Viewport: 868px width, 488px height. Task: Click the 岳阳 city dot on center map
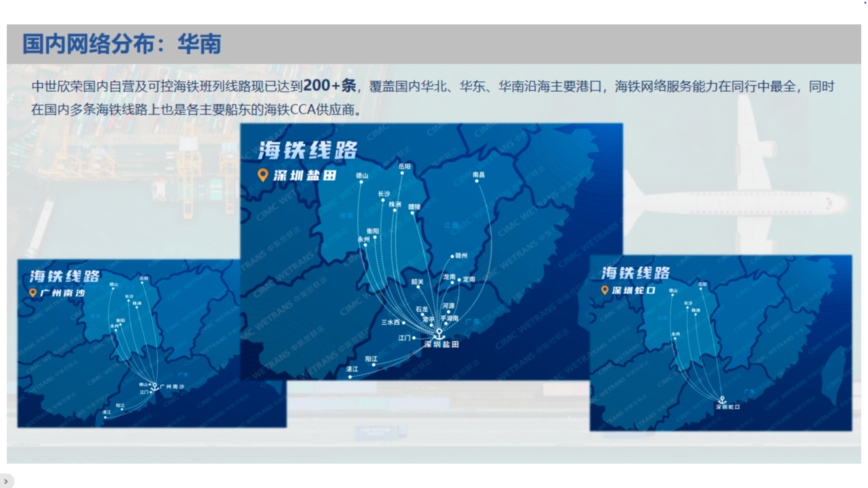[402, 173]
